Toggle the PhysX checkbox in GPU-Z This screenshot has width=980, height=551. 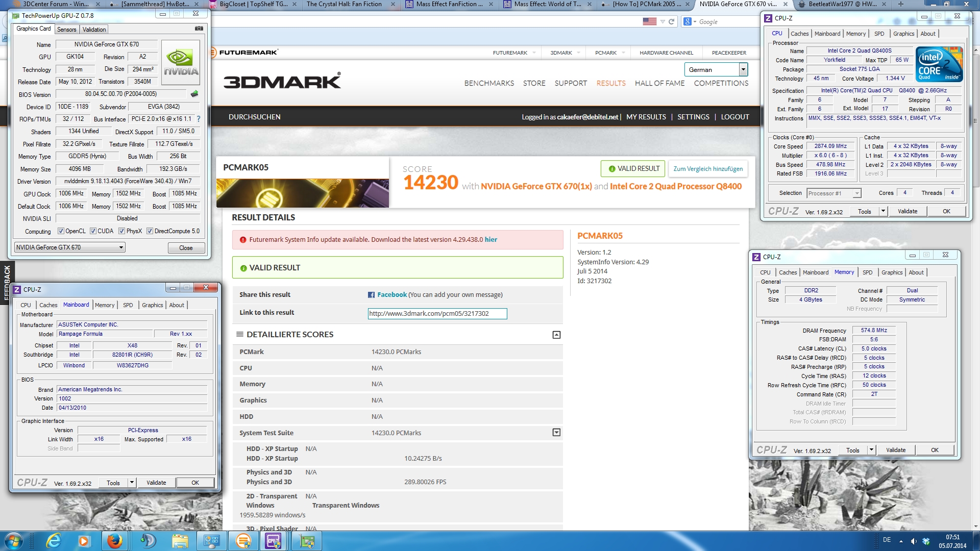[x=121, y=231]
